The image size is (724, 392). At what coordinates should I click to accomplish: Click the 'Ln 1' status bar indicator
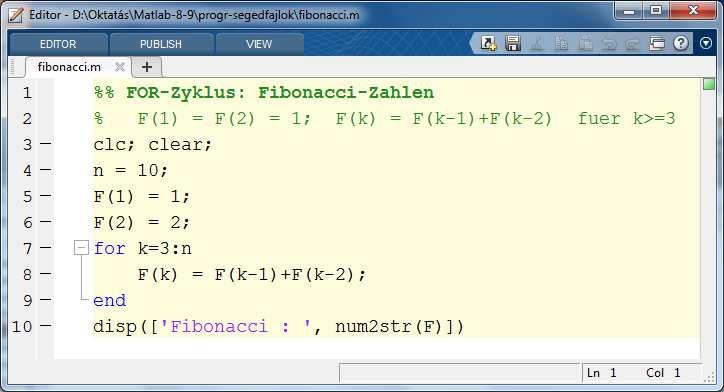(x=602, y=373)
